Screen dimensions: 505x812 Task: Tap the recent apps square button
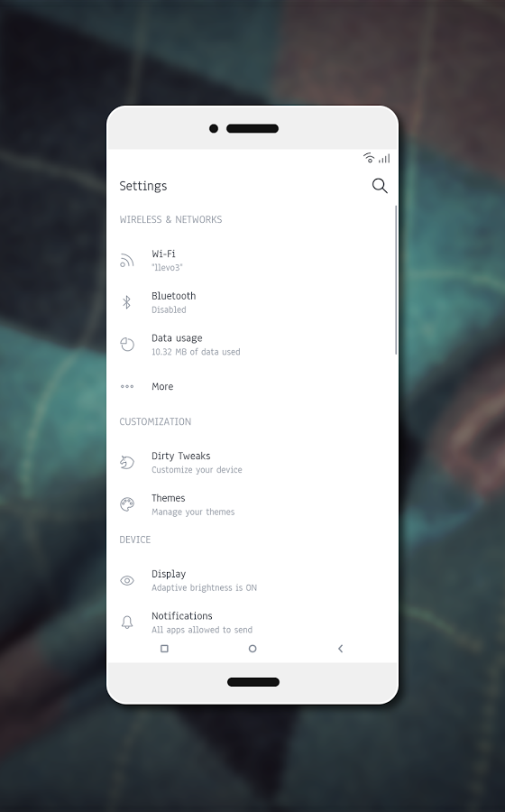164,649
